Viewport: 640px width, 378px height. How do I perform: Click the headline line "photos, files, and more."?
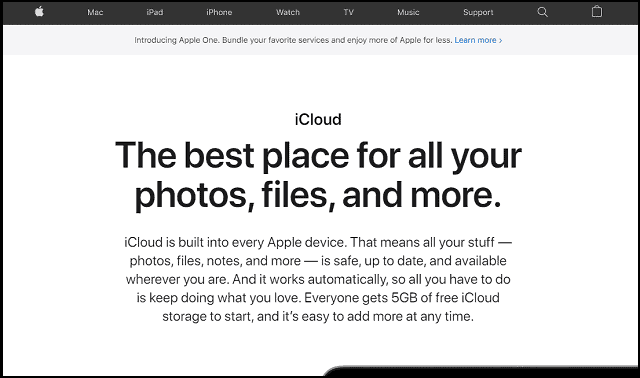(318, 195)
